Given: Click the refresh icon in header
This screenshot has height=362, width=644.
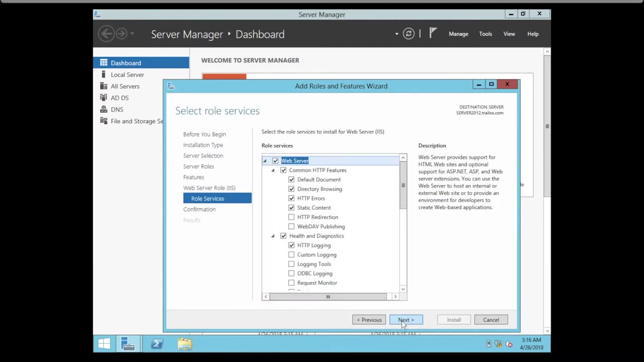Looking at the screenshot, I should click(409, 34).
